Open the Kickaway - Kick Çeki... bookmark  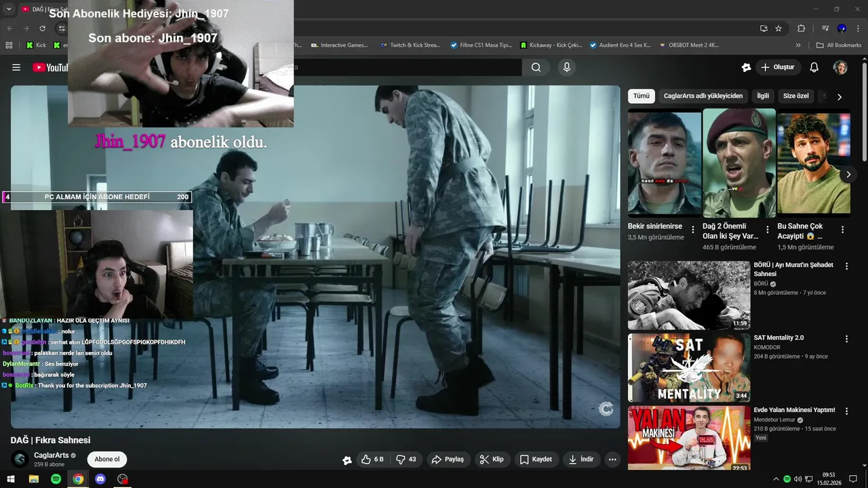551,45
